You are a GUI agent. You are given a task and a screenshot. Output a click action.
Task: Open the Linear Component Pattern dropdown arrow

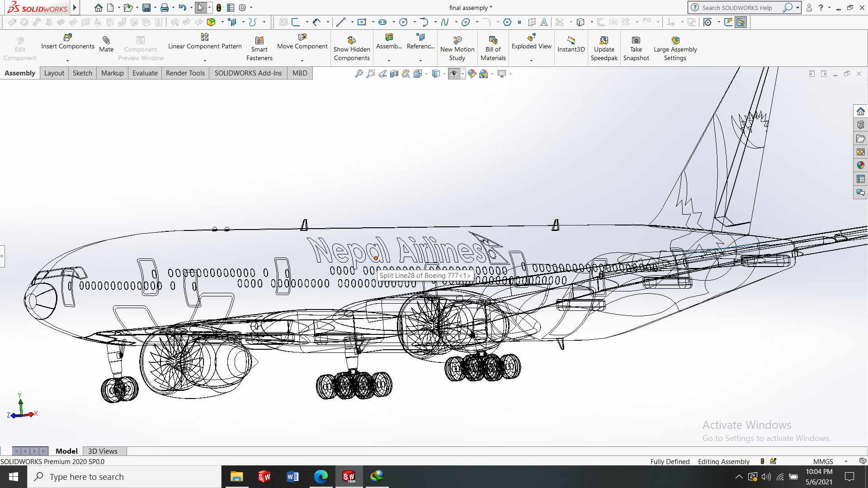point(205,61)
